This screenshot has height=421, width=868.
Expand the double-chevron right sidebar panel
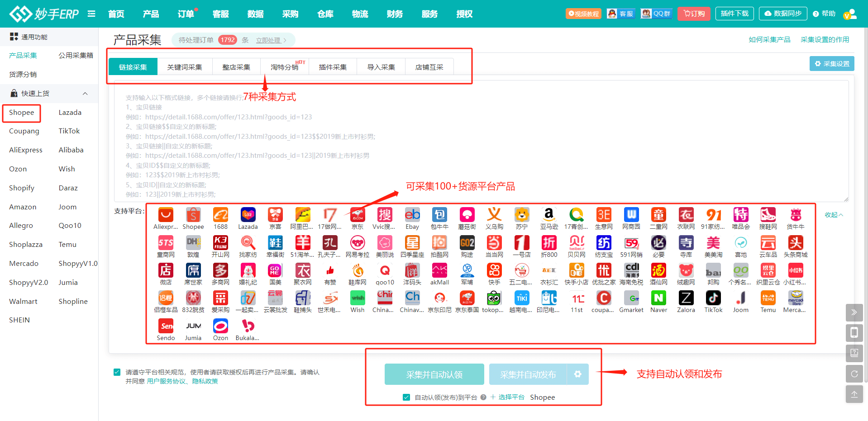coord(854,312)
